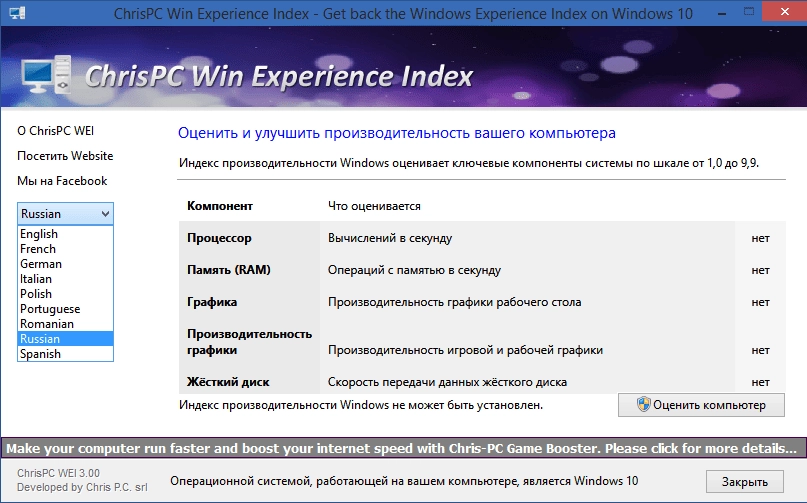Click the Developed by Chris P.C. srl text
The image size is (807, 503).
(82, 487)
